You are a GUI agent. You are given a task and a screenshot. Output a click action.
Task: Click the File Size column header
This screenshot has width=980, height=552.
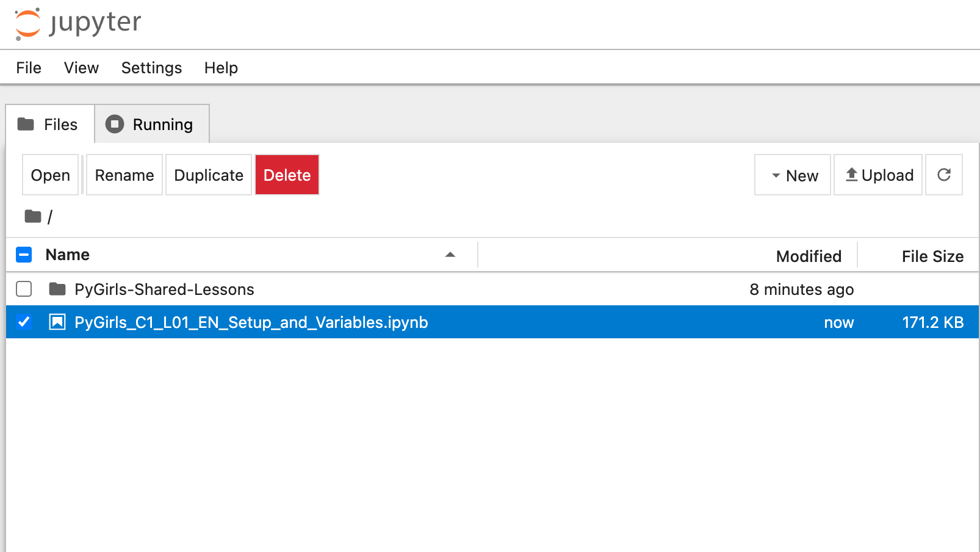932,256
